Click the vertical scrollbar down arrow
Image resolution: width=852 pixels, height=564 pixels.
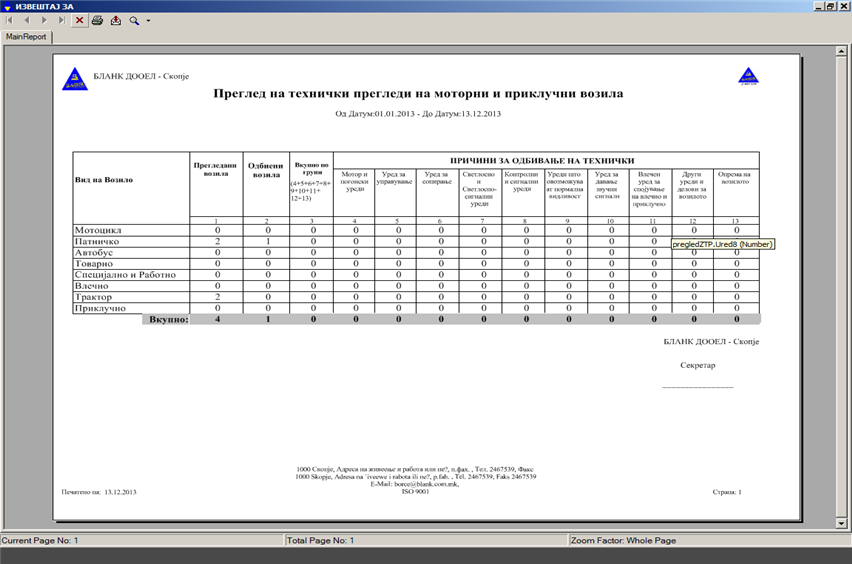point(842,522)
